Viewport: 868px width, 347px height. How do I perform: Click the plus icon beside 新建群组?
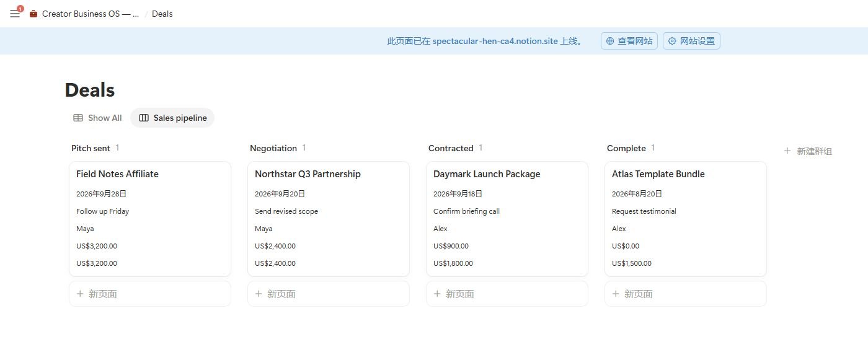[787, 151]
